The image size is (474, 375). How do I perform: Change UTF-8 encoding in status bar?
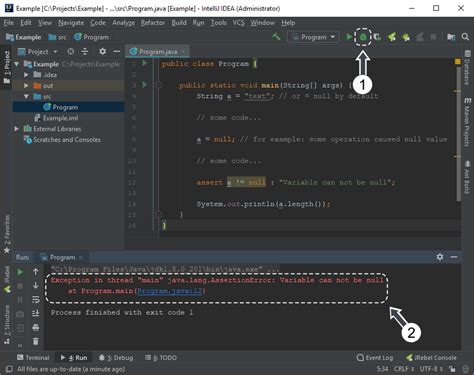coord(431,369)
